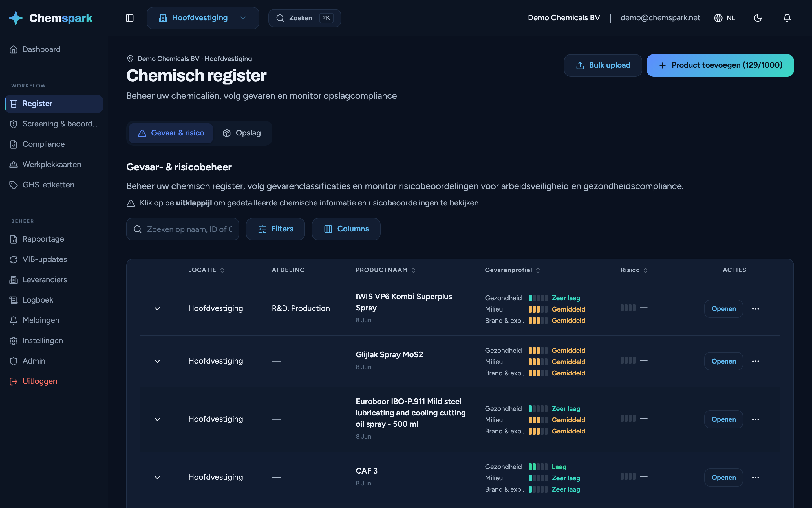Expand the IWIS VP6 Kombi Superplus Spray row

pyautogui.click(x=157, y=308)
